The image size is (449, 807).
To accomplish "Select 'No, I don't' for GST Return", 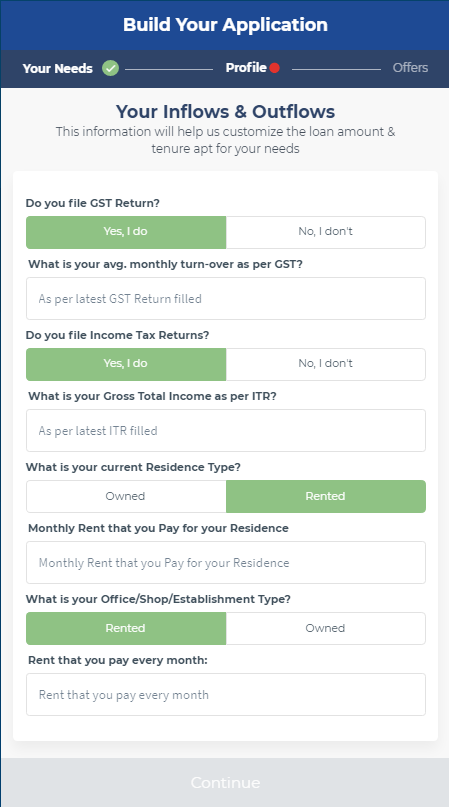I will (325, 232).
